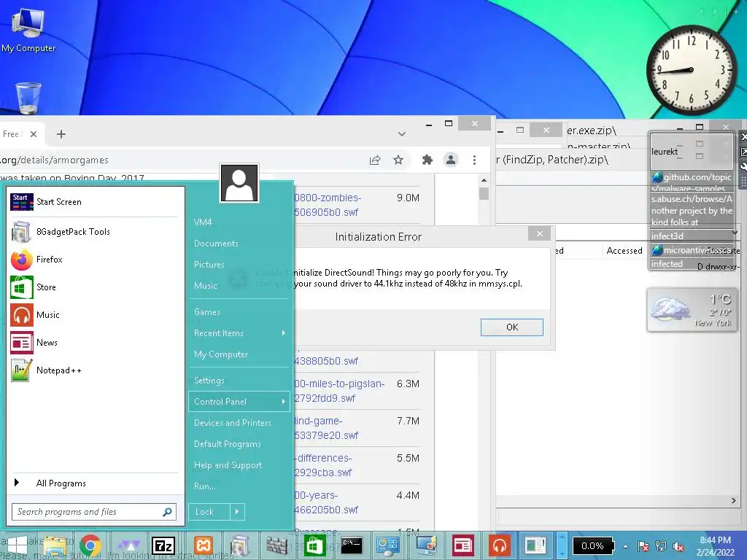Open Chrome extensions puzzle icon
This screenshot has width=747, height=560.
click(x=427, y=160)
